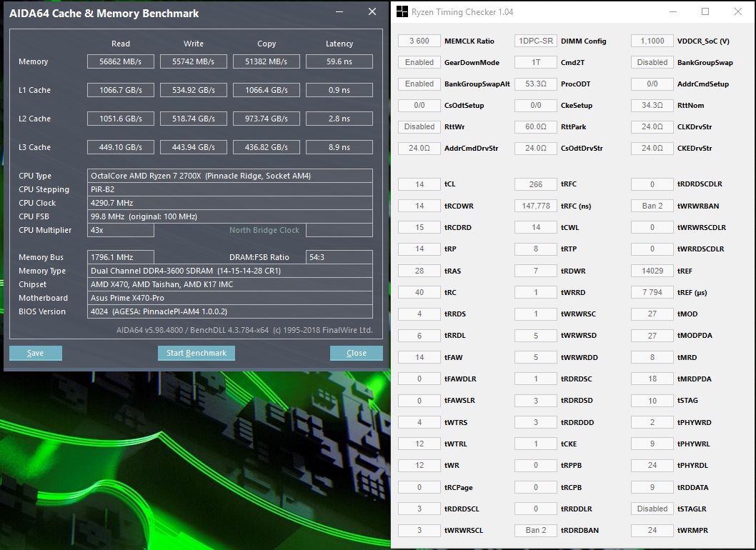Click the RttWr Disabled field
Screen dimensions: 756x550
(x=419, y=126)
